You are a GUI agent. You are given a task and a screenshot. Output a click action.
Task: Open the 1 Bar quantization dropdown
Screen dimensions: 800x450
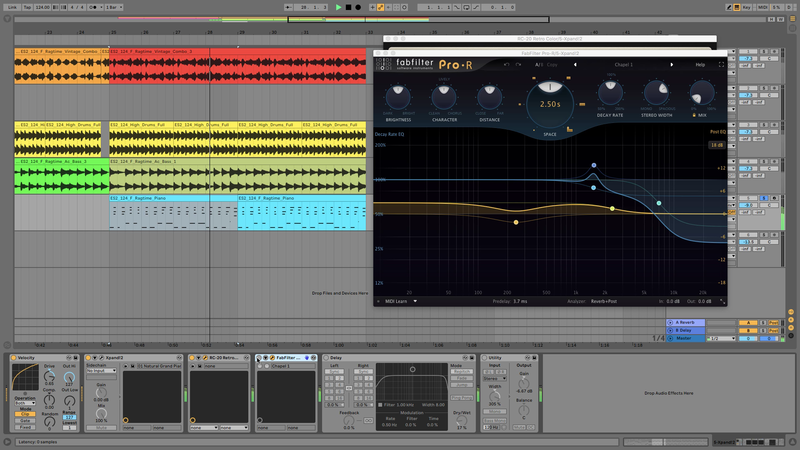coord(114,7)
